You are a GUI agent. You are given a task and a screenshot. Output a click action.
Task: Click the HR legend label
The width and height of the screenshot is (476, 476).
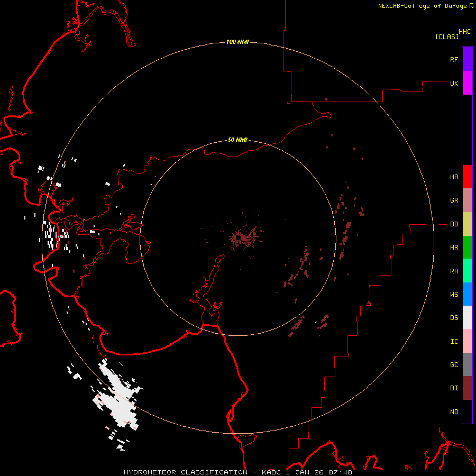click(454, 248)
